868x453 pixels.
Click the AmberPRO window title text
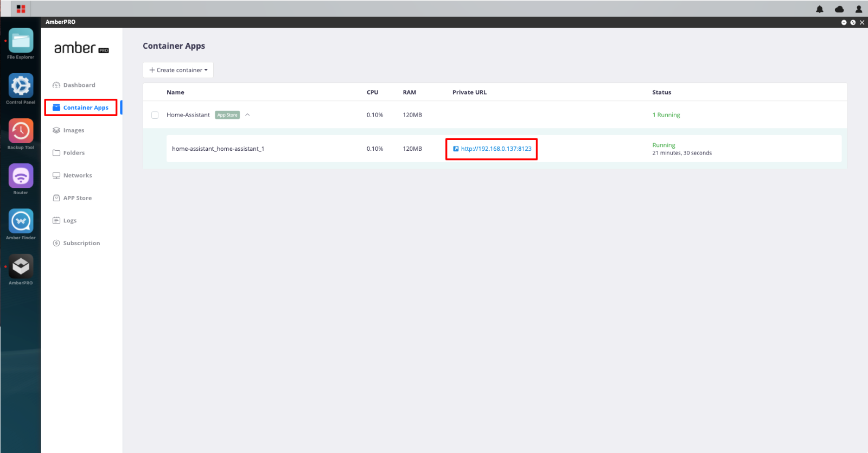(x=61, y=22)
